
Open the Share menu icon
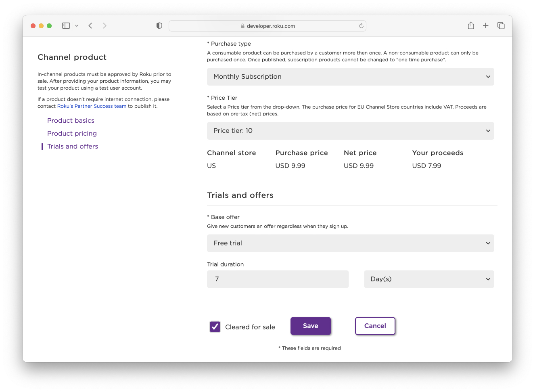tap(471, 26)
